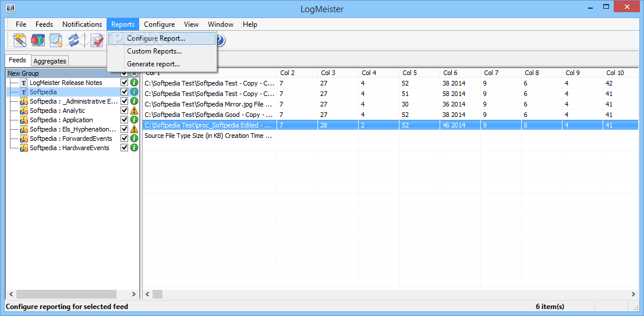The image size is (644, 316).
Task: Click event log icon for Softpedia : ForwardedEvents
Action: 24,139
